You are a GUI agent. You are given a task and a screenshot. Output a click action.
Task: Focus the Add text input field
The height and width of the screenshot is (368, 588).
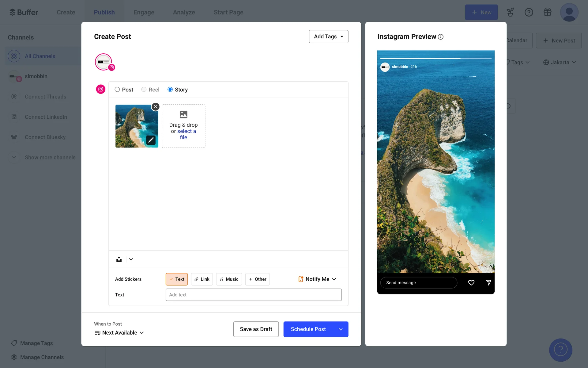tap(253, 295)
